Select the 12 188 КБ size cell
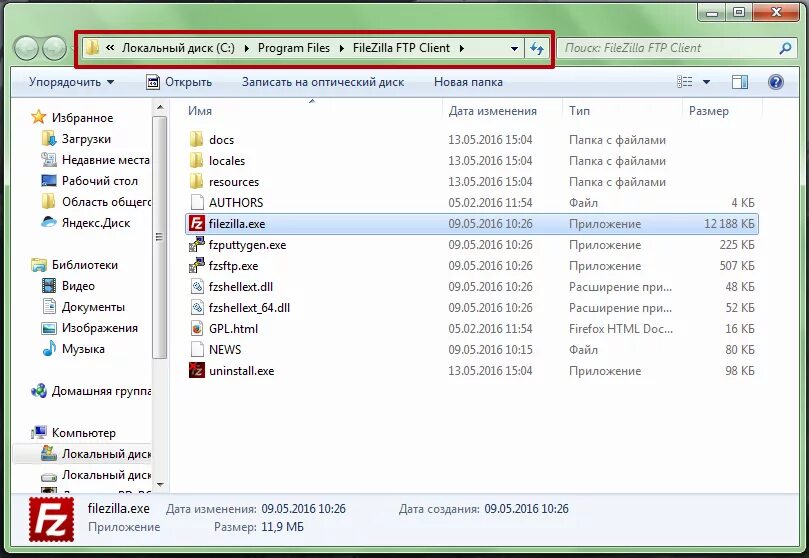809x558 pixels. (729, 224)
